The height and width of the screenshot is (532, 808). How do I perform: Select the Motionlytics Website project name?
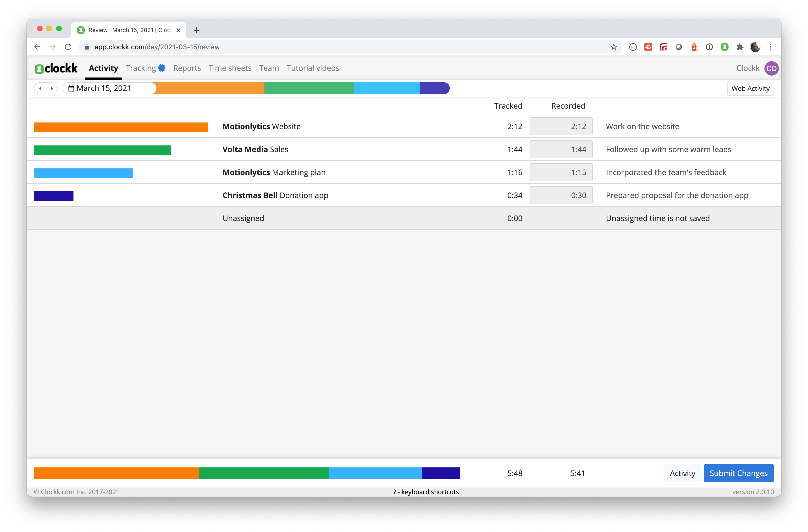click(x=261, y=126)
